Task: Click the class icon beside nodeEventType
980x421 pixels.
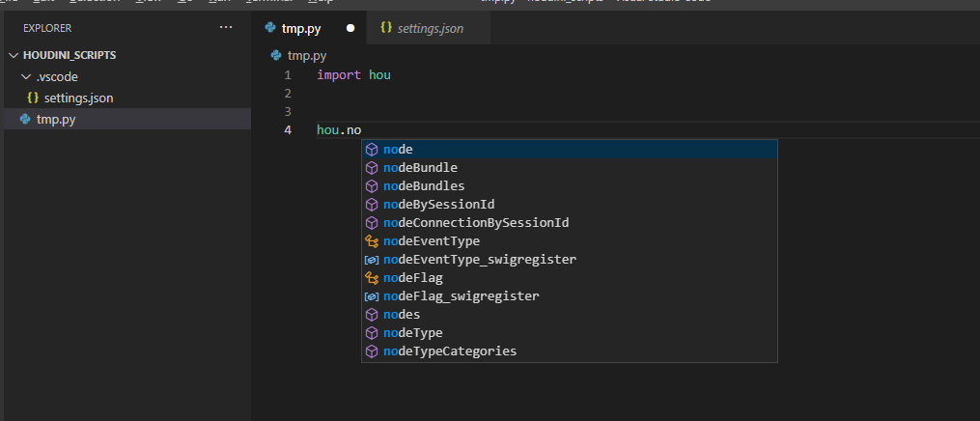Action: click(x=372, y=240)
